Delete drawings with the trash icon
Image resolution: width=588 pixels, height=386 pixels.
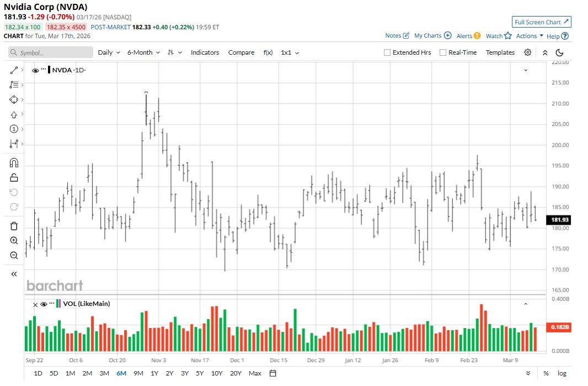14,226
